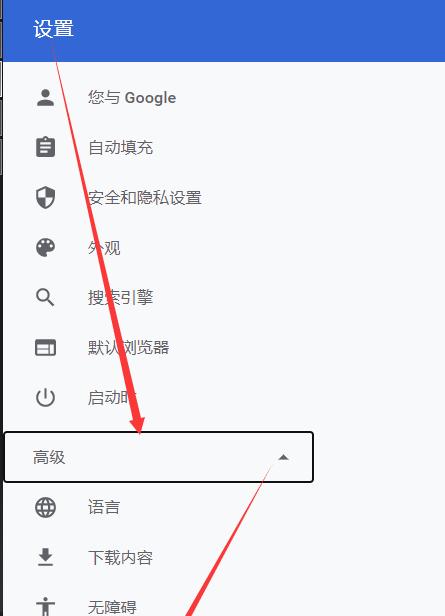Screen dimensions: 445x616
Task: Click the accessibility figure icon for 无障碍
Action: tap(46, 607)
